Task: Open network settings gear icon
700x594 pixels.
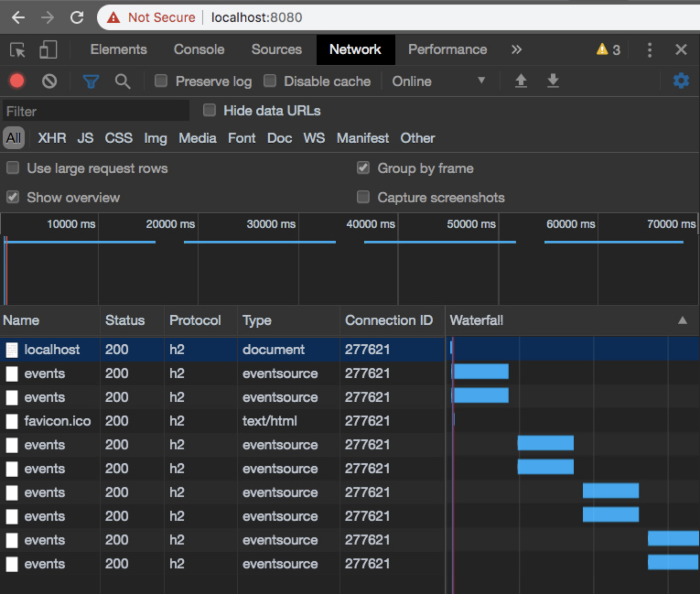Action: click(x=680, y=81)
